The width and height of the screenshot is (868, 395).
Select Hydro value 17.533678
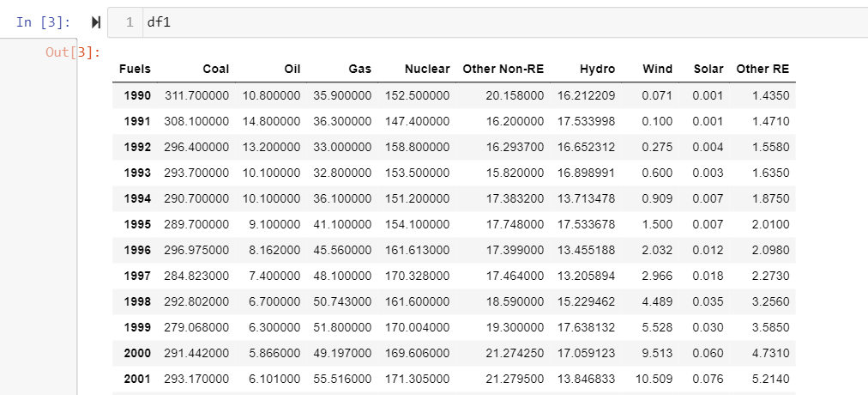pyautogui.click(x=586, y=224)
